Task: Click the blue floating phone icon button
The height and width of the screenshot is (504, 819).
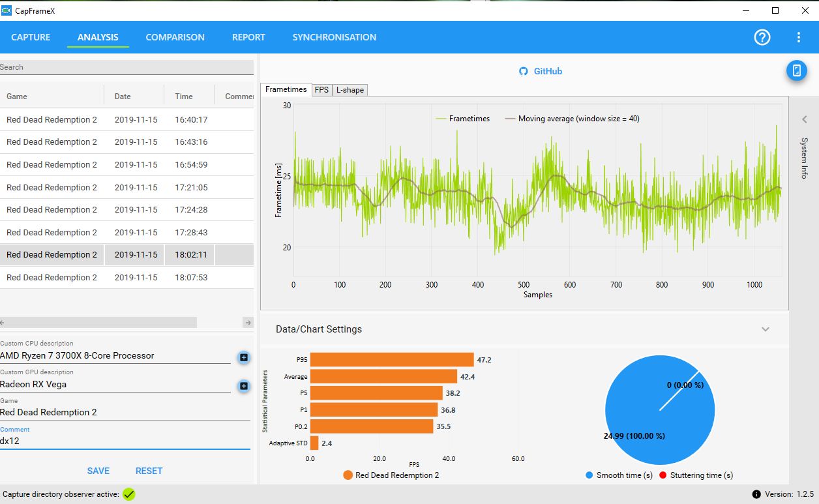Action: pyautogui.click(x=797, y=70)
